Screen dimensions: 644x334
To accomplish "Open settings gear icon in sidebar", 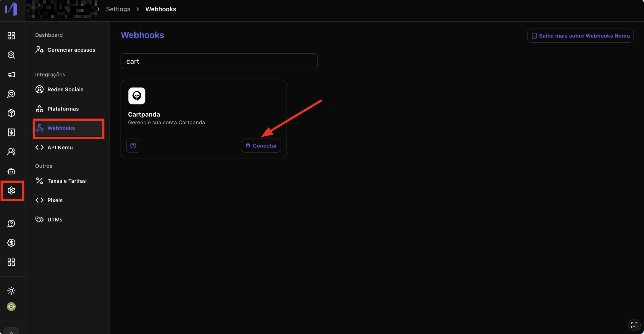I will tap(11, 190).
